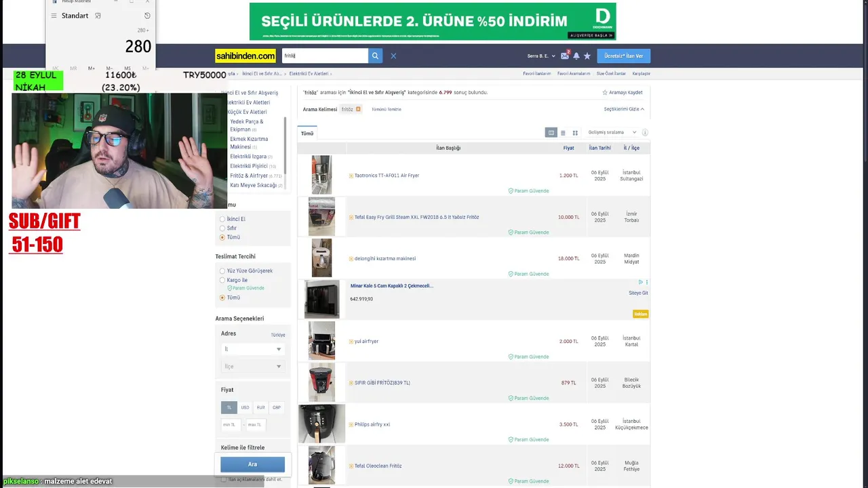The image size is (868, 488).
Task: Click the M- memory key in Calculator
Action: click(109, 68)
